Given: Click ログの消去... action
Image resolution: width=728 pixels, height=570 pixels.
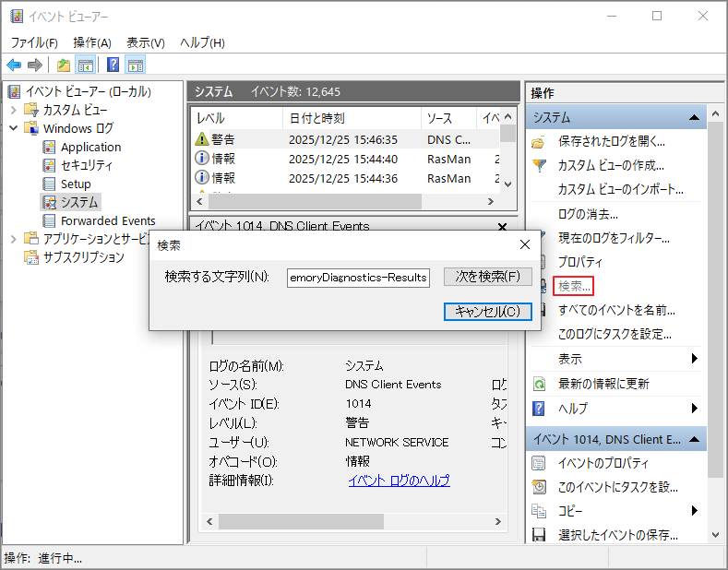Looking at the screenshot, I should click(588, 215).
